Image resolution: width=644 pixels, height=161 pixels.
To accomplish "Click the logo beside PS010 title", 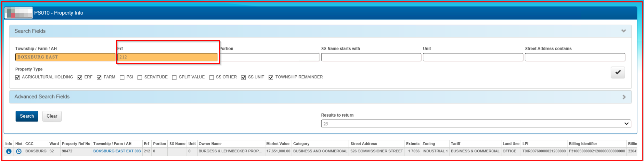I will click(x=19, y=13).
